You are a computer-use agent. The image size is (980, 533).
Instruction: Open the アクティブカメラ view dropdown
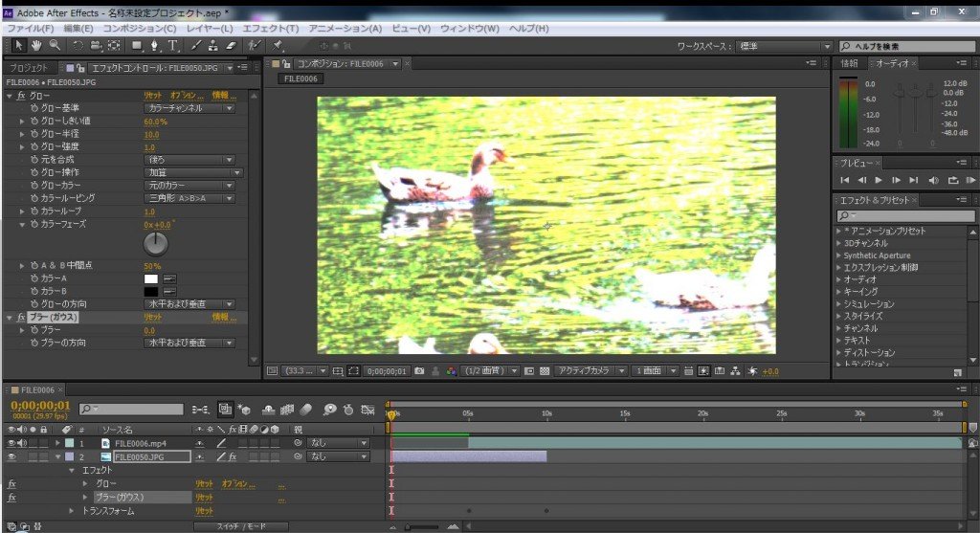(590, 371)
